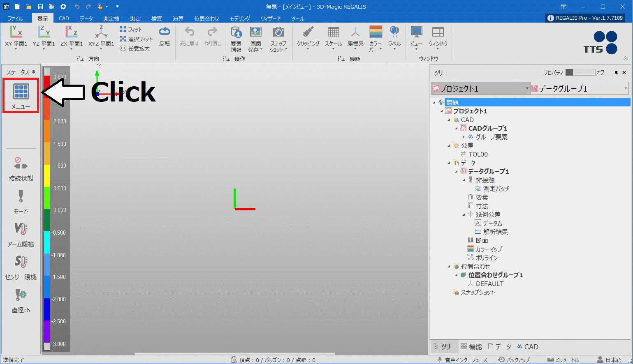Click the 音声インターフェース status bar button
This screenshot has height=364, width=633.
(x=462, y=360)
